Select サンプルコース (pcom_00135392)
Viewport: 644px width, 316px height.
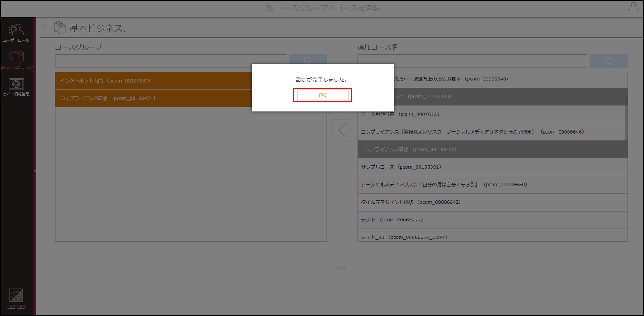(x=492, y=167)
